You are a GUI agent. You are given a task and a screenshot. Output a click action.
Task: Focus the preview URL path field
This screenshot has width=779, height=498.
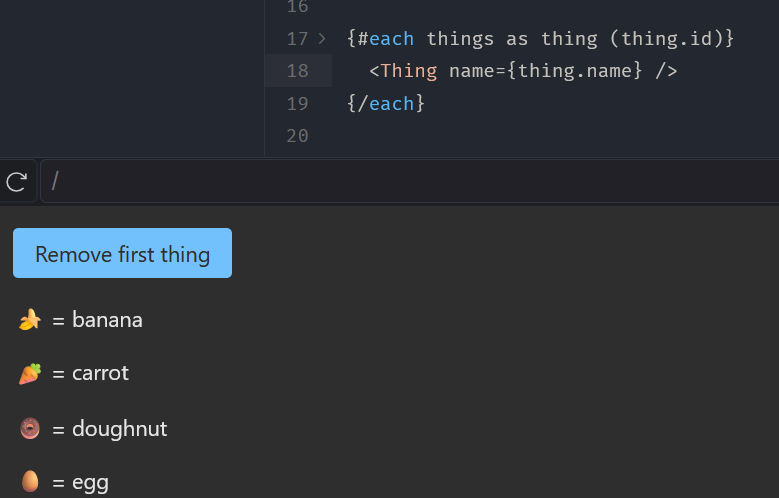400,181
